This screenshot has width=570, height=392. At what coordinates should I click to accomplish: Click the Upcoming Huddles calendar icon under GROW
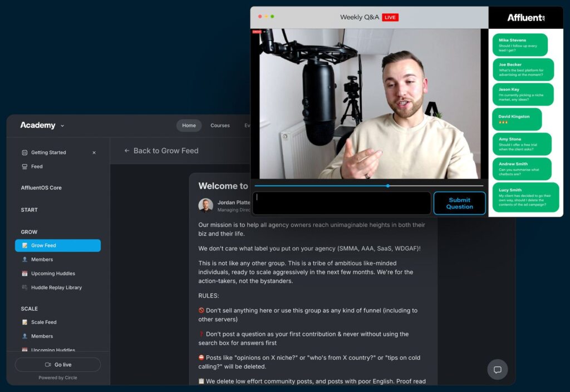click(x=24, y=274)
